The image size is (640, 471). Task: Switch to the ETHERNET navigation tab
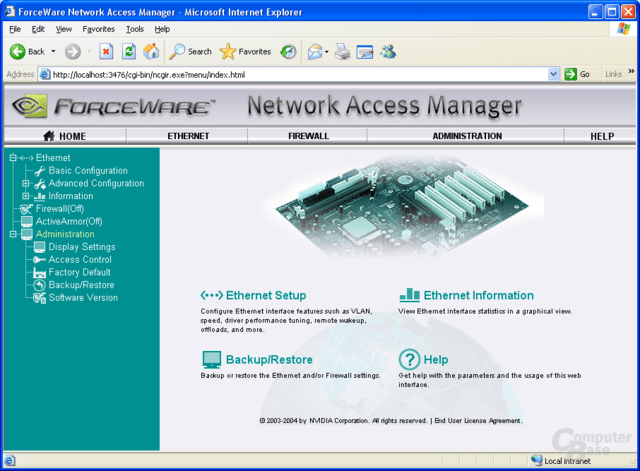[188, 136]
